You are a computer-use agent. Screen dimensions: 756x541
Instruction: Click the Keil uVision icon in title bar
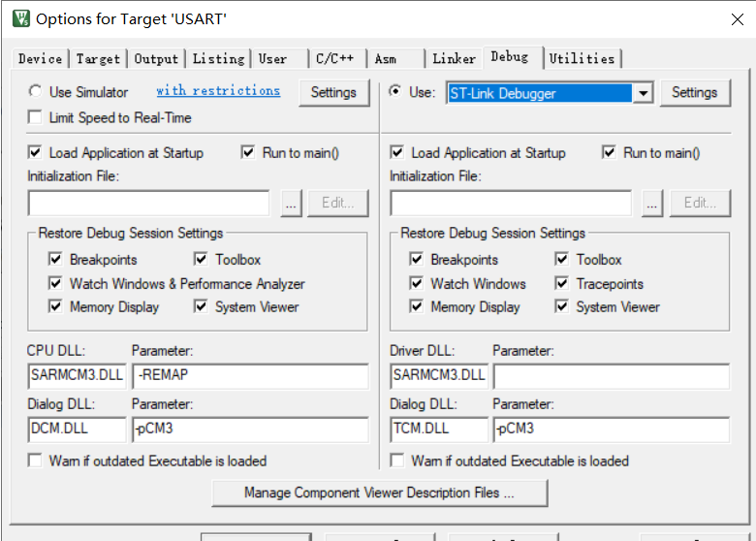pyautogui.click(x=21, y=18)
